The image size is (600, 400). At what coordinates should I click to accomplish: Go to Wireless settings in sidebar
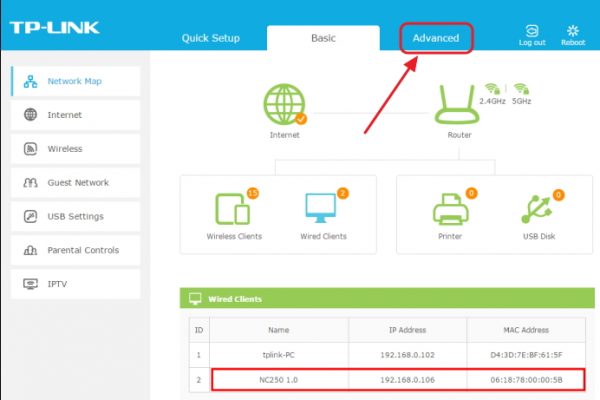tap(76, 149)
